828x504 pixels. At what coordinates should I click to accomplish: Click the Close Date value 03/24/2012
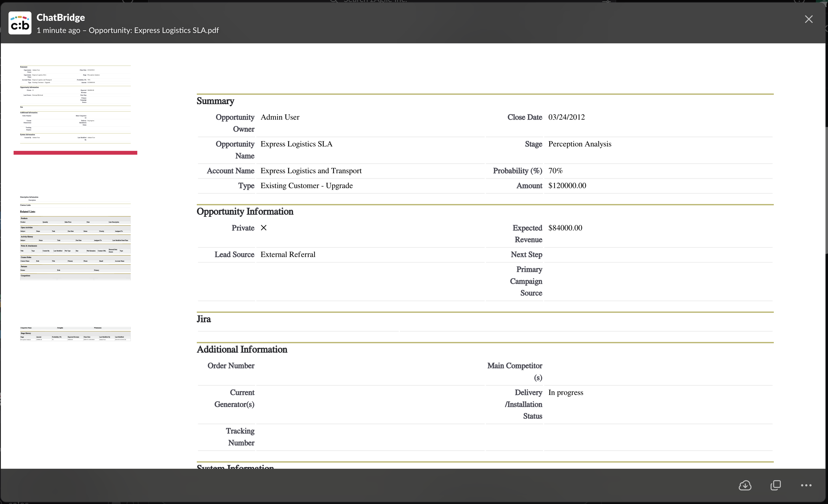tap(566, 117)
